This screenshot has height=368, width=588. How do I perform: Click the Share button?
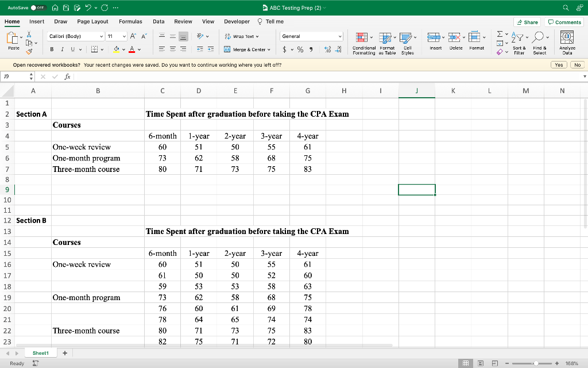point(527,22)
